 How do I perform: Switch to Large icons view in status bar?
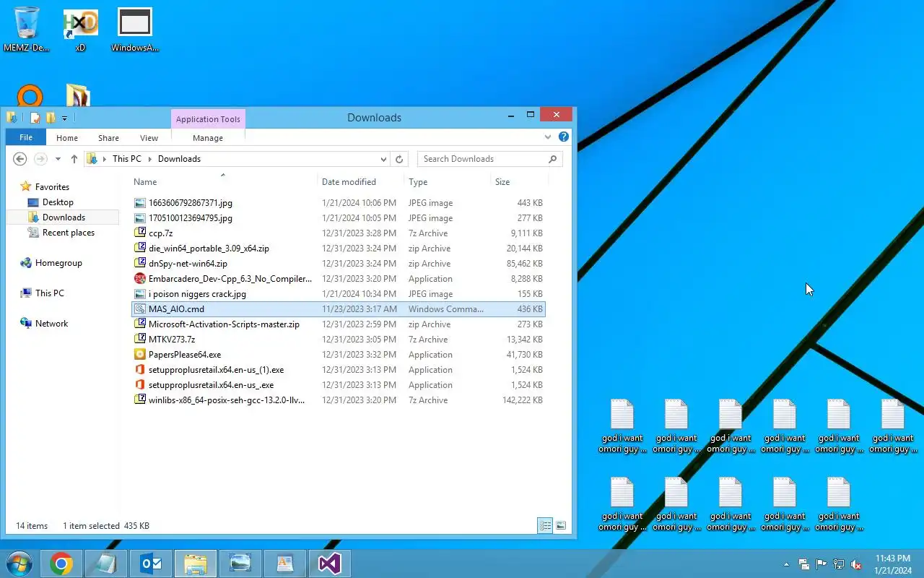pyautogui.click(x=561, y=526)
